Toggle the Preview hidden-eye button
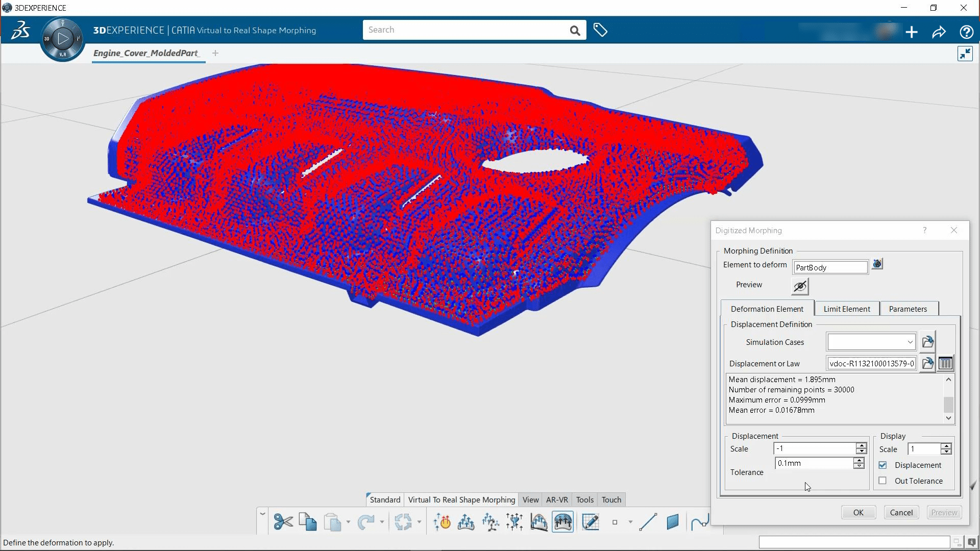 [x=800, y=286]
